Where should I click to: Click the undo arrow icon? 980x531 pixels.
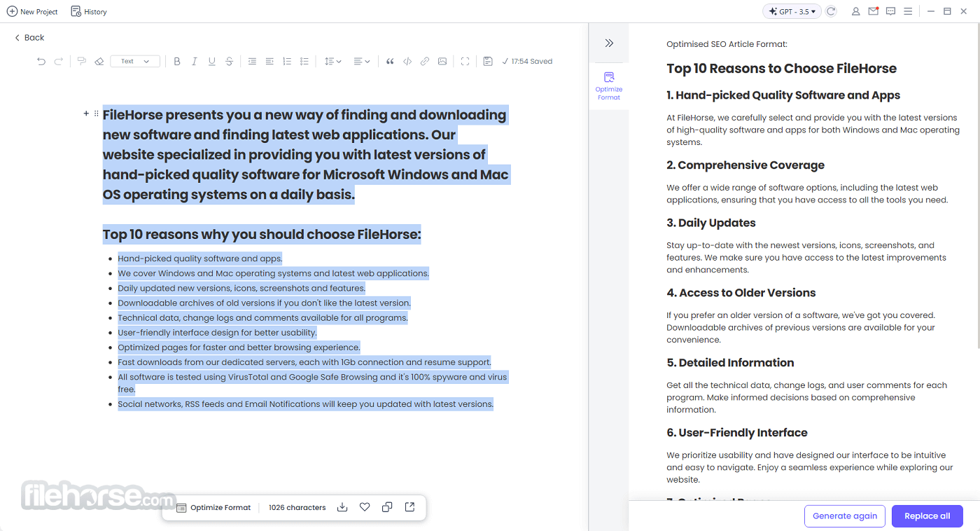pyautogui.click(x=41, y=62)
